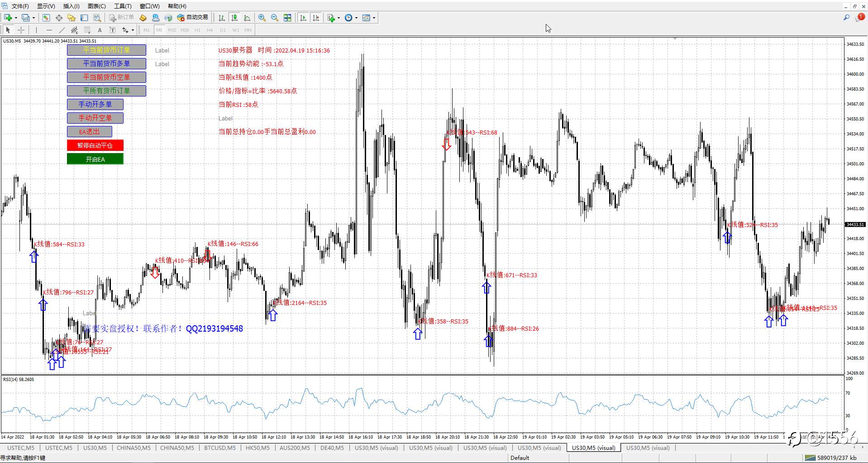Viewport: 868px width, 463px height.
Task: Toggle chart Auto Scroll
Action: tap(303, 18)
